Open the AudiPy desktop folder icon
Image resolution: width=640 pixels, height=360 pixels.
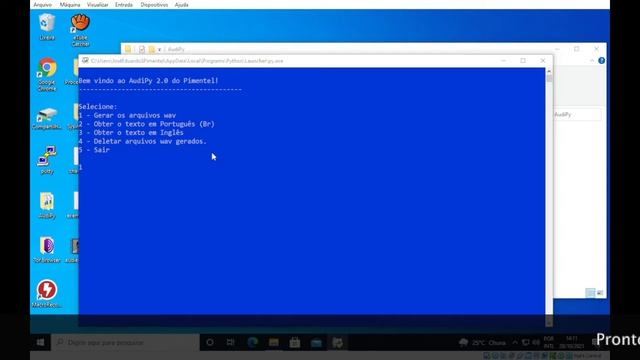47,205
